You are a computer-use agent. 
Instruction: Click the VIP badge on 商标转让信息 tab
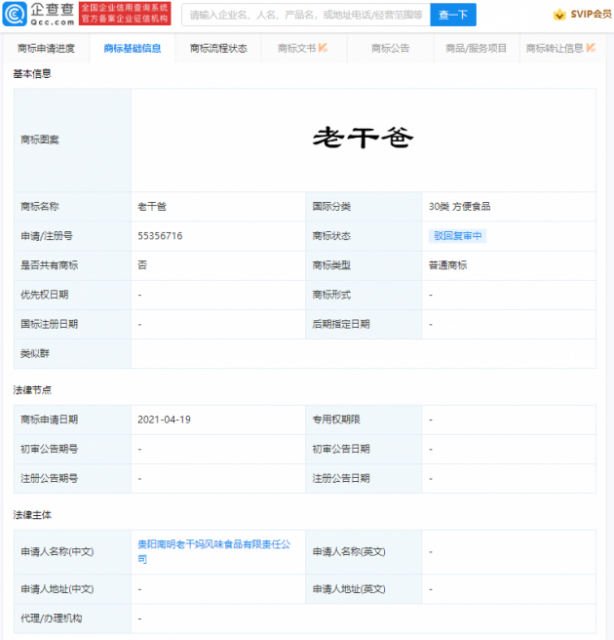point(591,48)
